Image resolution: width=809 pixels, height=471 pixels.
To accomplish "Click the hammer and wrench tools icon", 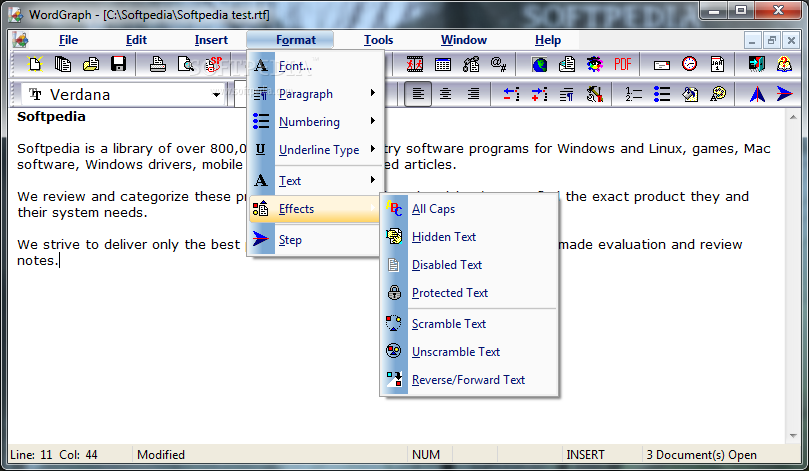I will click(x=595, y=94).
